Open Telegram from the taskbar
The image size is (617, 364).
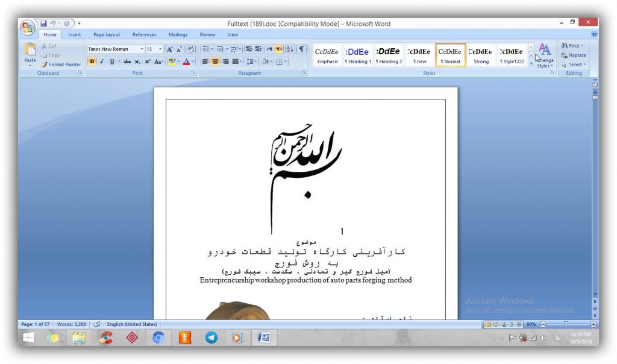[211, 338]
